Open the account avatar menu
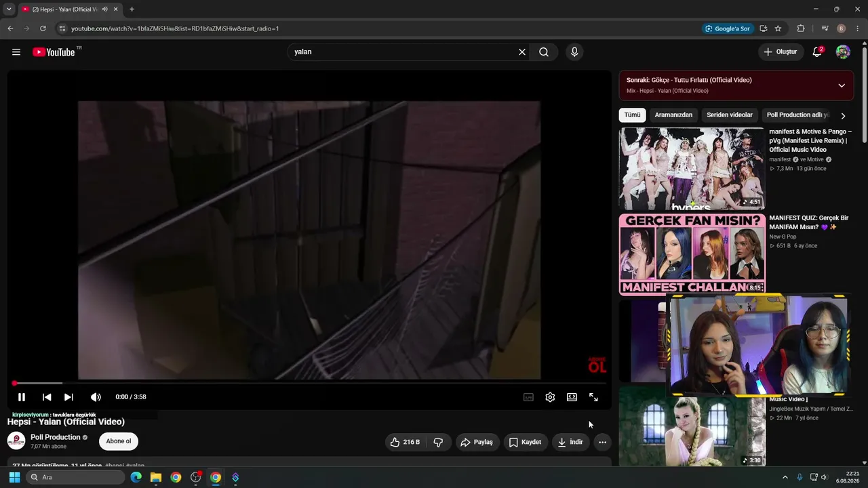Viewport: 868px width, 488px height. [843, 52]
